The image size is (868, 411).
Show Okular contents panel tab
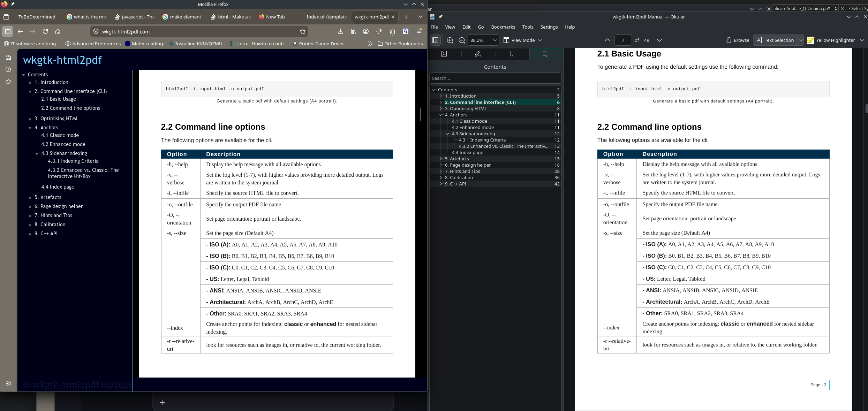tap(546, 54)
